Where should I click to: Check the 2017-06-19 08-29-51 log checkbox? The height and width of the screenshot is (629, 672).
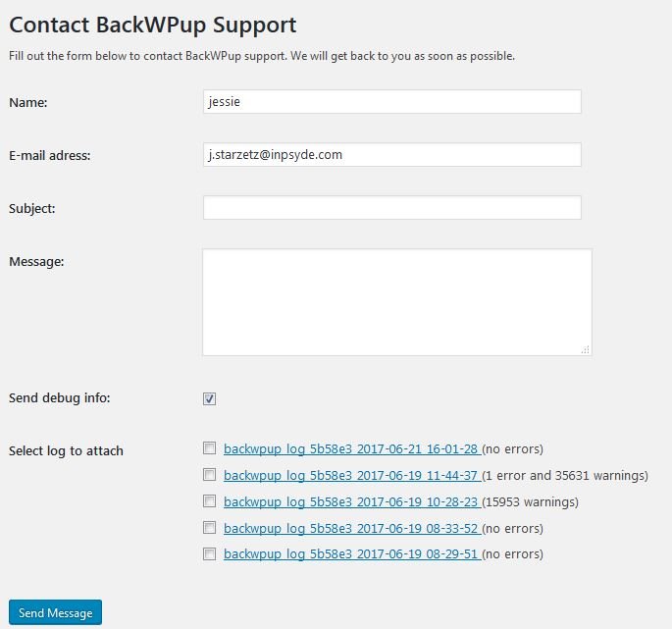click(209, 554)
